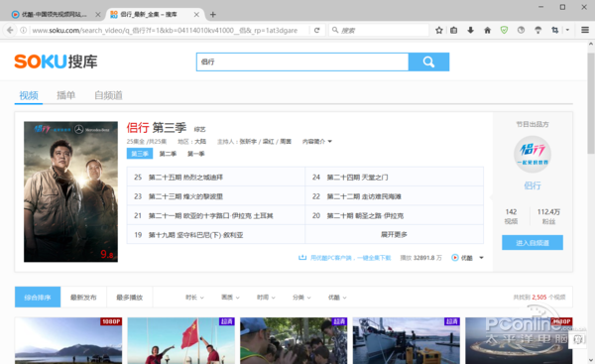
Task: Go back with the browser back arrow
Action: (10, 30)
